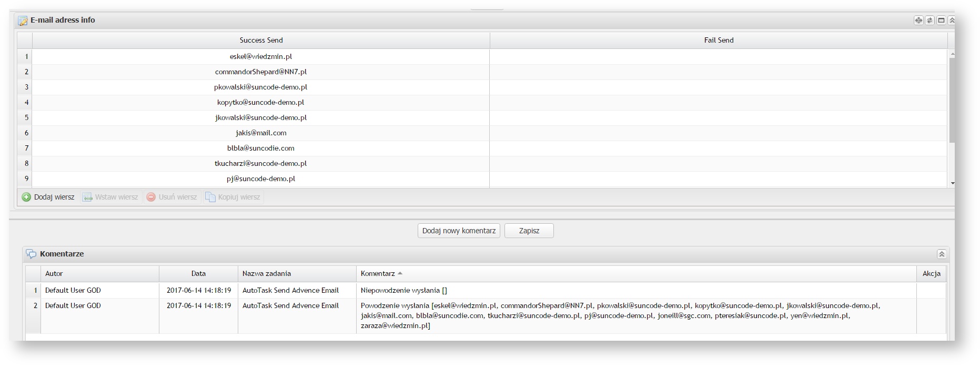The height and width of the screenshot is (366, 980).
Task: Click the empty Fail Send cell in row 1
Action: pos(719,56)
